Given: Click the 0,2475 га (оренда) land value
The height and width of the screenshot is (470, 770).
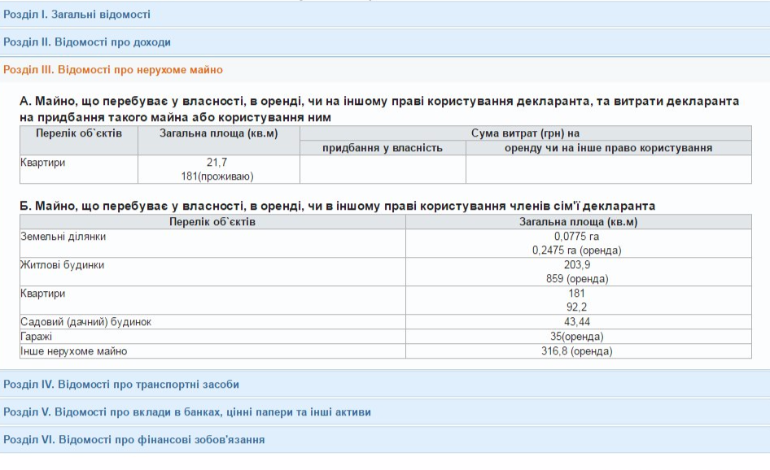Looking at the screenshot, I should (577, 250).
